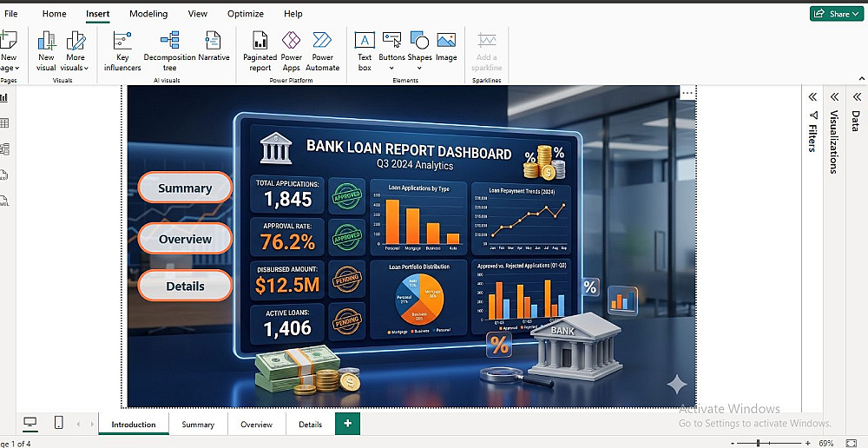
Task: Click the Share button
Action: 837,14
